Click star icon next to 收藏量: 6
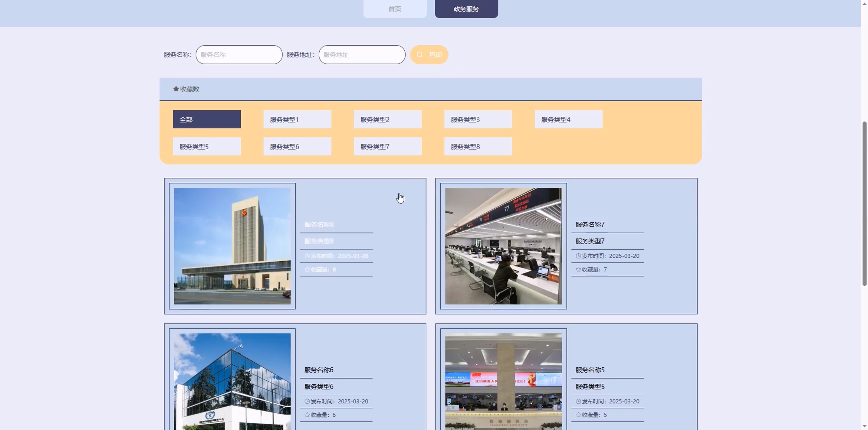868x430 pixels. 307,415
